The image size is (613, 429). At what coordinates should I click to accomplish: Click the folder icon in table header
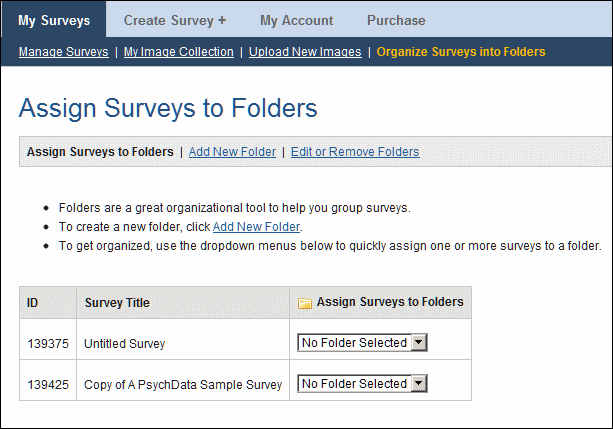(x=305, y=303)
